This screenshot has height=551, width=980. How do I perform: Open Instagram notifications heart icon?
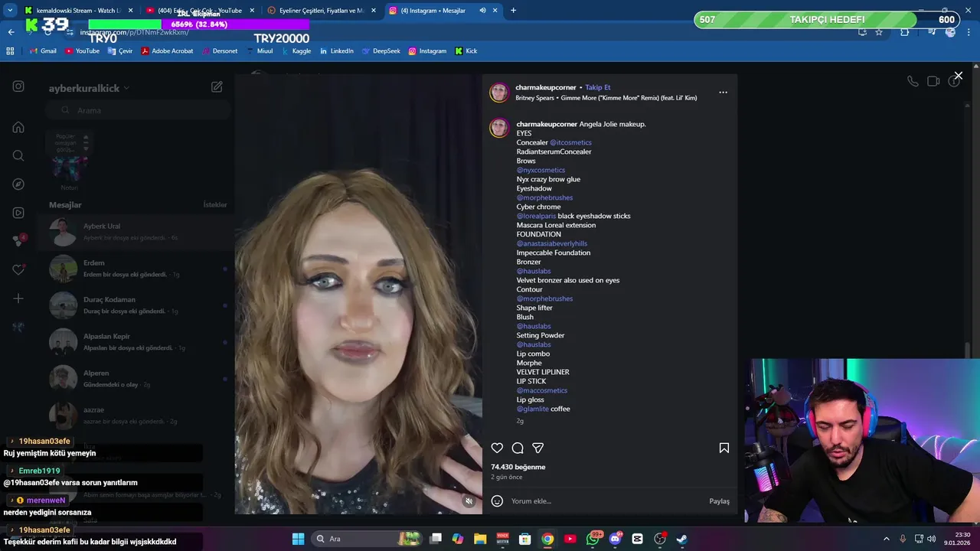(x=18, y=269)
